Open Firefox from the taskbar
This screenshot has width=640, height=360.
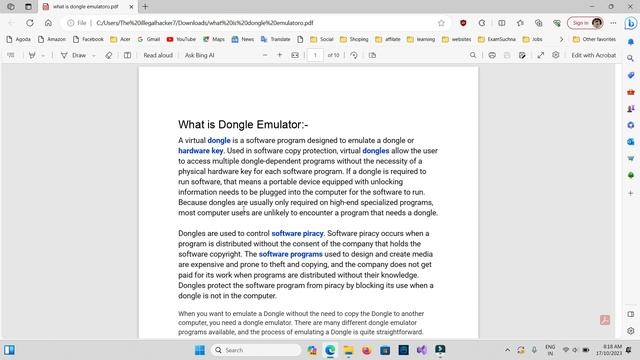[367, 350]
